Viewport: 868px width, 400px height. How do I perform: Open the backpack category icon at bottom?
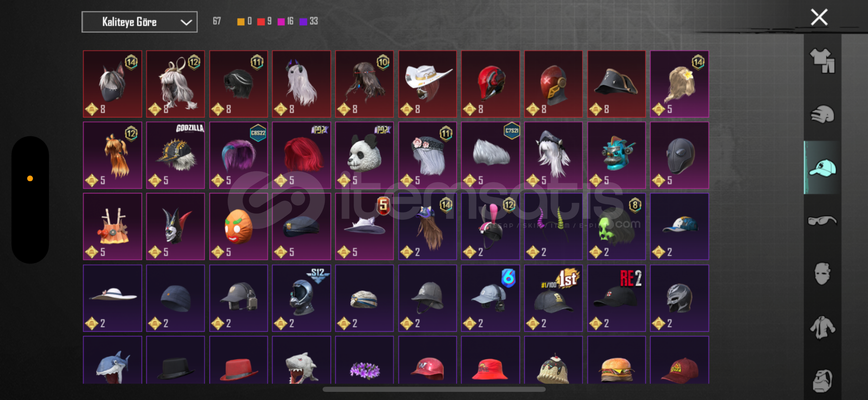click(822, 380)
